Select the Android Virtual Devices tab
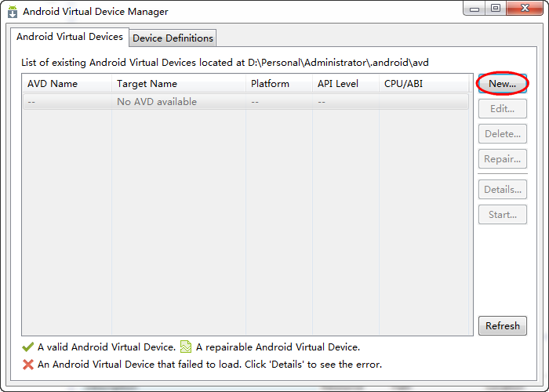 (x=70, y=37)
